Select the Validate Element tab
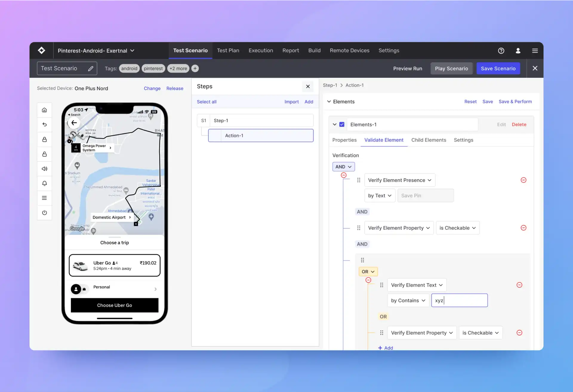The width and height of the screenshot is (573, 392). click(x=383, y=140)
